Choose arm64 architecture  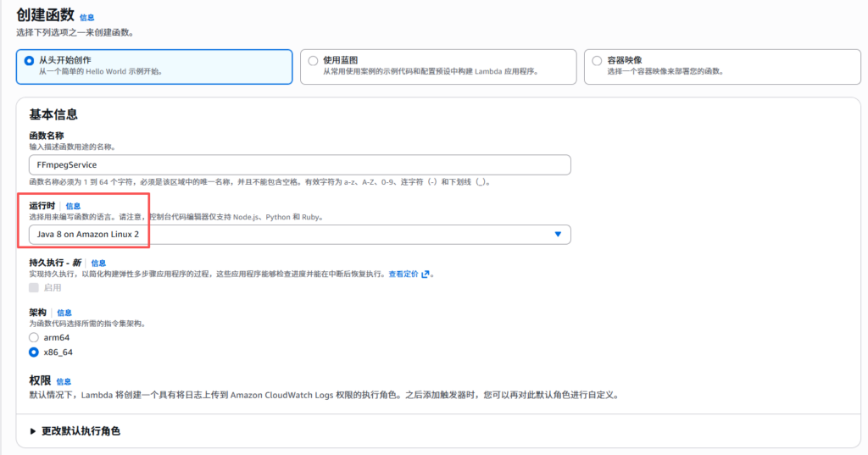click(x=34, y=337)
